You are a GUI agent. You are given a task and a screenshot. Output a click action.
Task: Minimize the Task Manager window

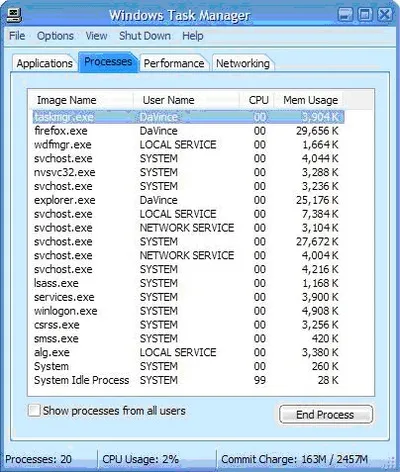[x=345, y=15]
